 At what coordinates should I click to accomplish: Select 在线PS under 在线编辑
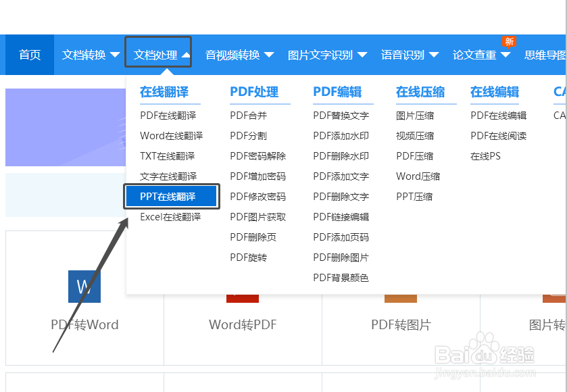click(485, 156)
